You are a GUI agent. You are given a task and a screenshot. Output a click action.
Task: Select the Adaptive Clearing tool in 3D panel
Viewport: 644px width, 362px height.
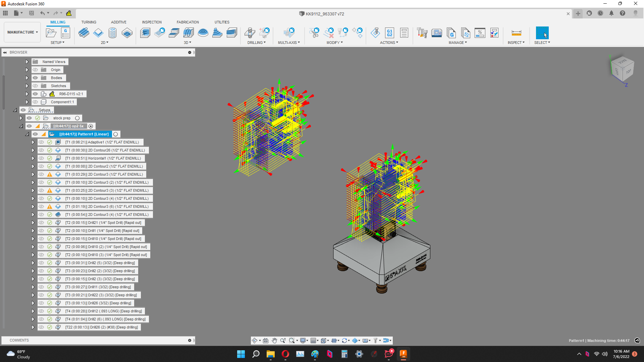click(x=145, y=33)
